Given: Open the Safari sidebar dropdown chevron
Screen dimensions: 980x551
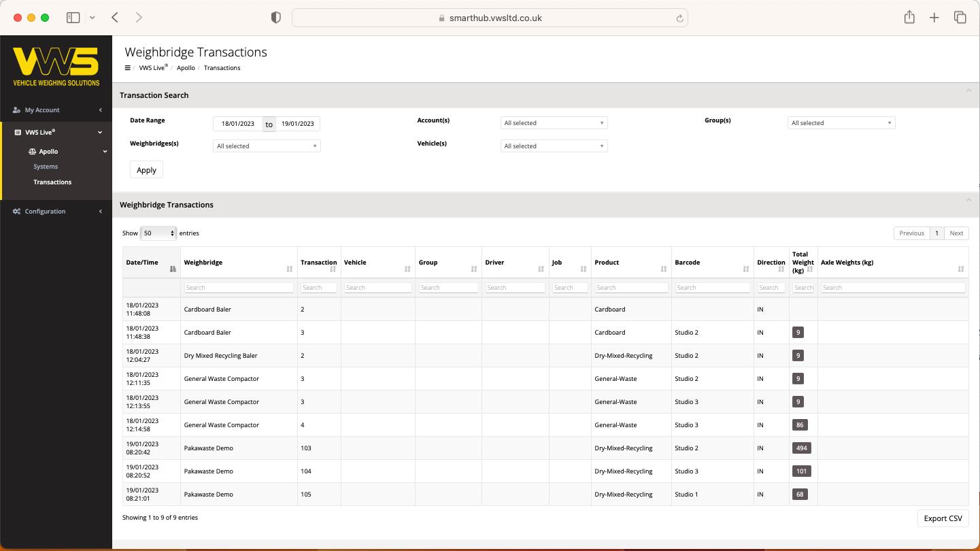Looking at the screenshot, I should [92, 18].
